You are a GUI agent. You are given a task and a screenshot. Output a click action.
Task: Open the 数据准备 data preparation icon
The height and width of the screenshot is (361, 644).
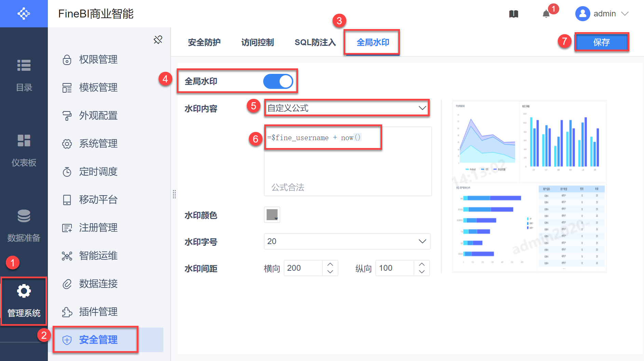24,216
